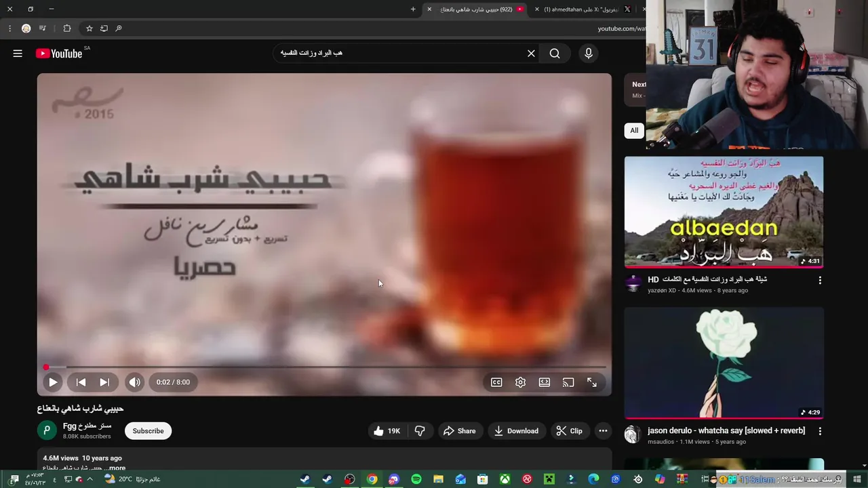The image size is (868, 488).
Task: Bookmark this page with star
Action: (89, 28)
